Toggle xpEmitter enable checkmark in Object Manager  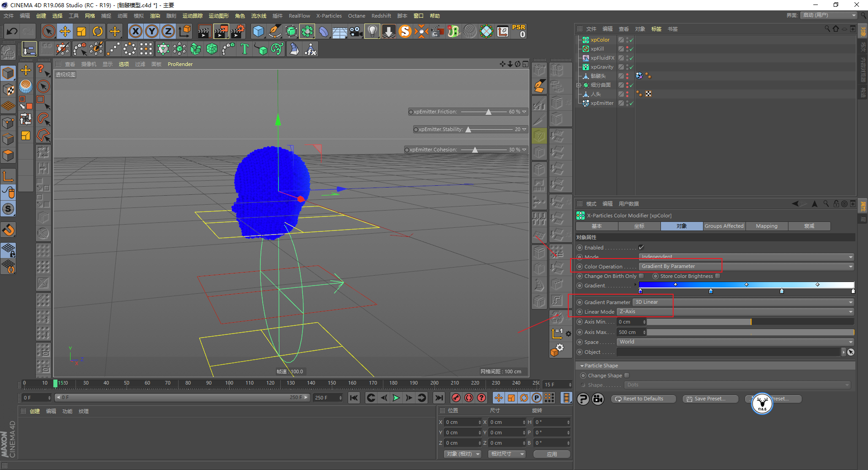(631, 103)
